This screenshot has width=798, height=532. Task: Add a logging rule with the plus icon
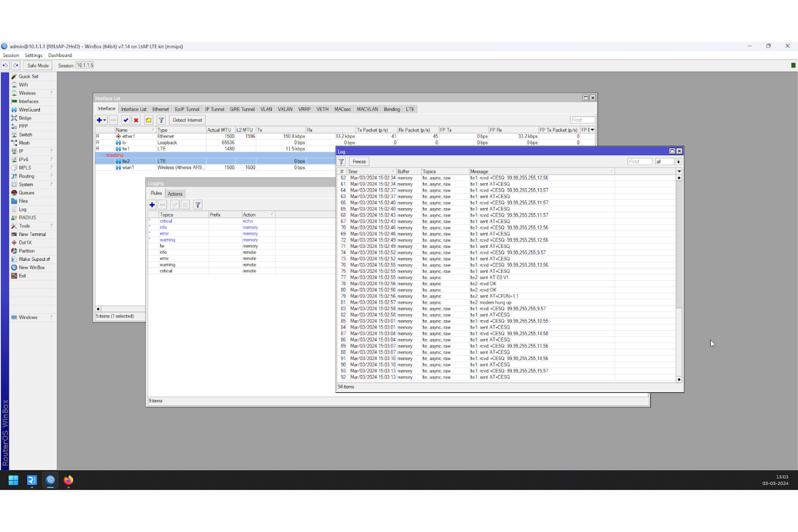(152, 205)
